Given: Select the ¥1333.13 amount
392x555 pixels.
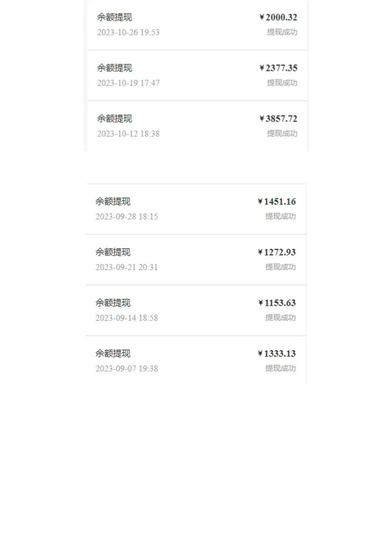Looking at the screenshot, I should point(277,353).
